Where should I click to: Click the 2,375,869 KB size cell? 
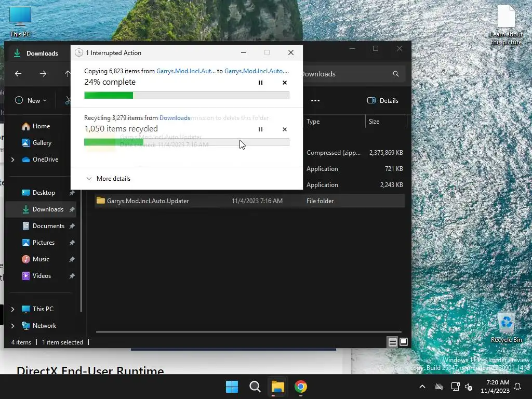click(386, 153)
